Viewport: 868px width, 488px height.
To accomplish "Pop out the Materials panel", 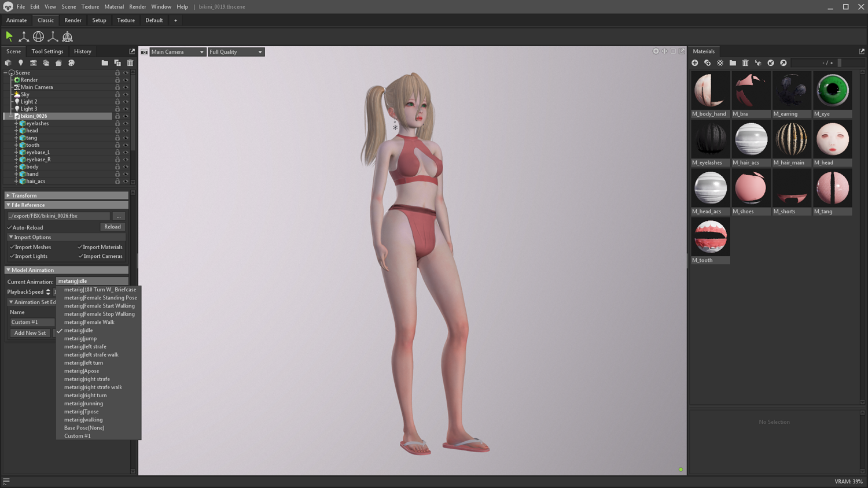I will tap(862, 51).
